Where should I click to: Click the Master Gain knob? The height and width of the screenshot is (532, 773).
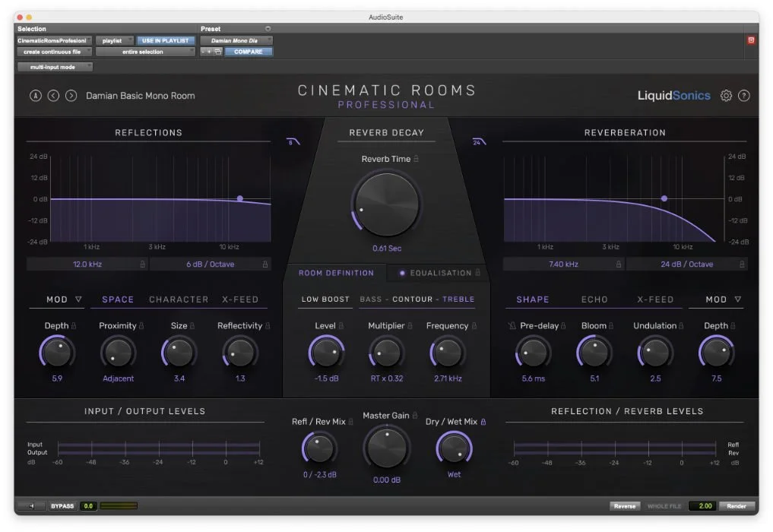(x=386, y=448)
